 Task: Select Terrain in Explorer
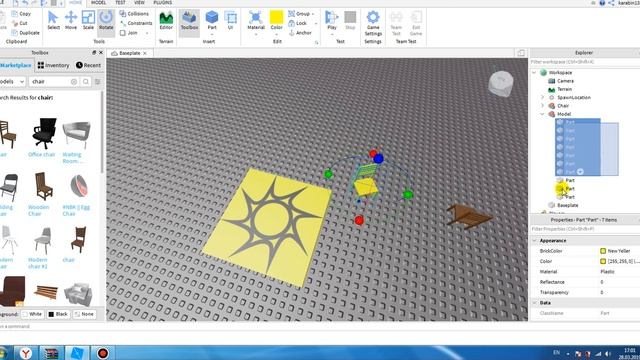[x=564, y=89]
